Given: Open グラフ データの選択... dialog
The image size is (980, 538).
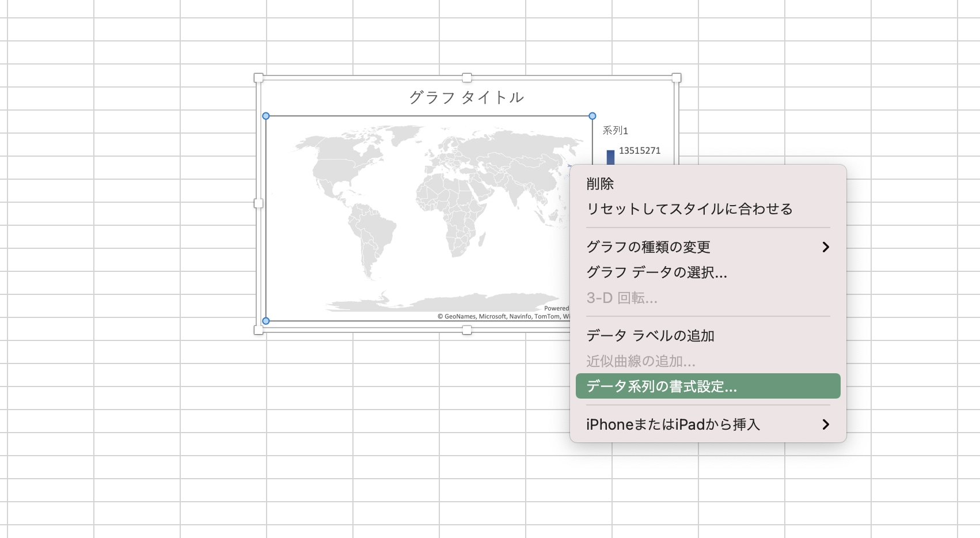Looking at the screenshot, I should tap(656, 272).
